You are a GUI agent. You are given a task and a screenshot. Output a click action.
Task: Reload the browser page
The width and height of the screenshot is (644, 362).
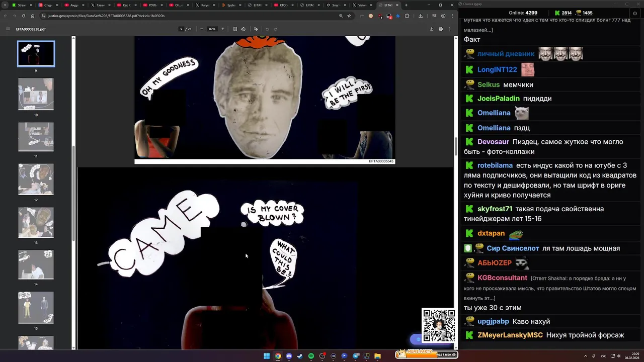[24, 16]
